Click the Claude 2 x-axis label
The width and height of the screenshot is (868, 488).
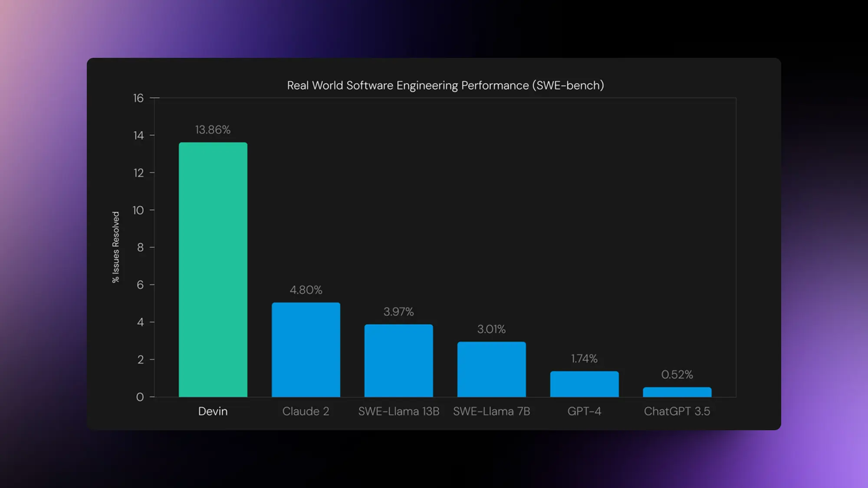click(x=306, y=411)
